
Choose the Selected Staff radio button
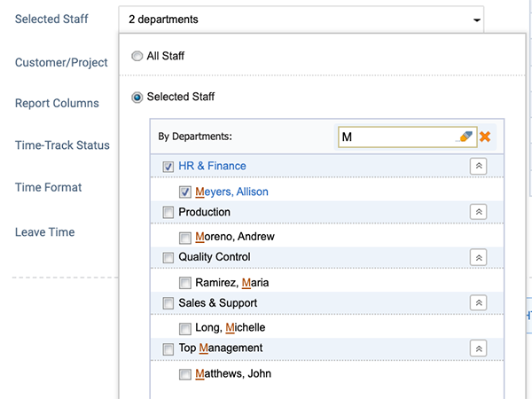[x=137, y=98]
